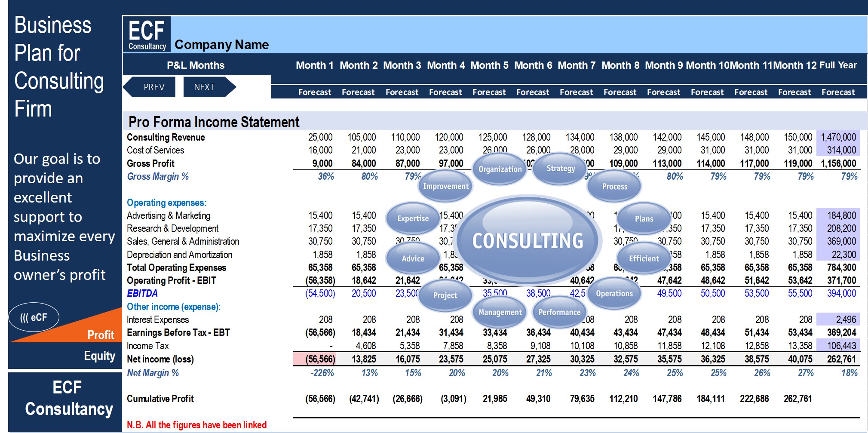Click the Performance bubble
Image resolution: width=868 pixels, height=433 pixels.
(x=559, y=312)
